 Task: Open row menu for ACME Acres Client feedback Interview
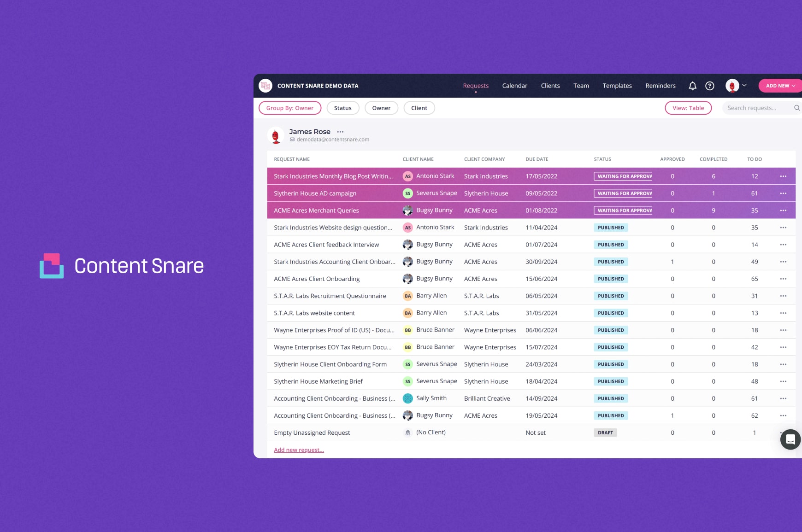[x=783, y=245]
